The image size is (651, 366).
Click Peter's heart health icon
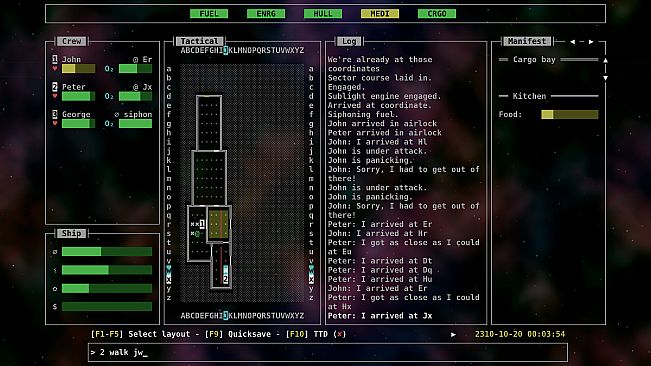pos(55,96)
